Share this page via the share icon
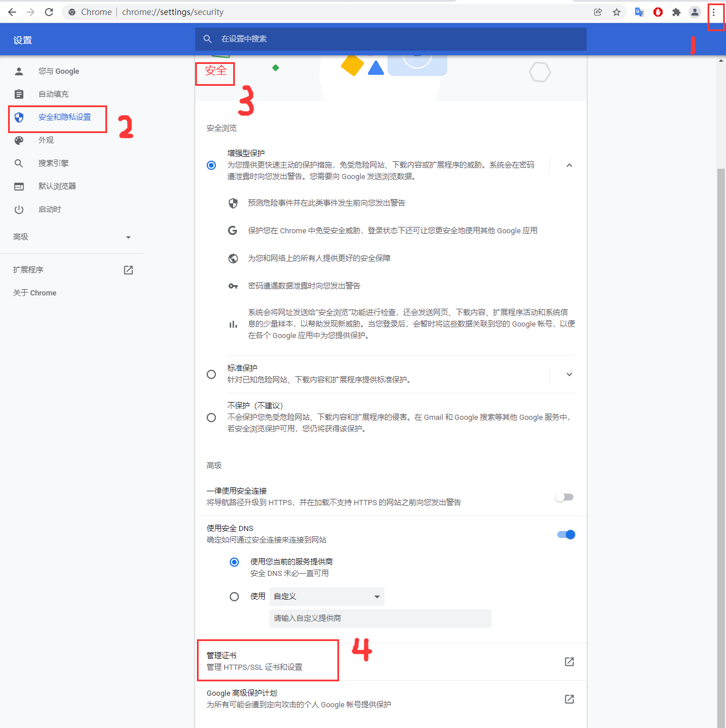Screen dimensions: 726x728 click(x=598, y=12)
